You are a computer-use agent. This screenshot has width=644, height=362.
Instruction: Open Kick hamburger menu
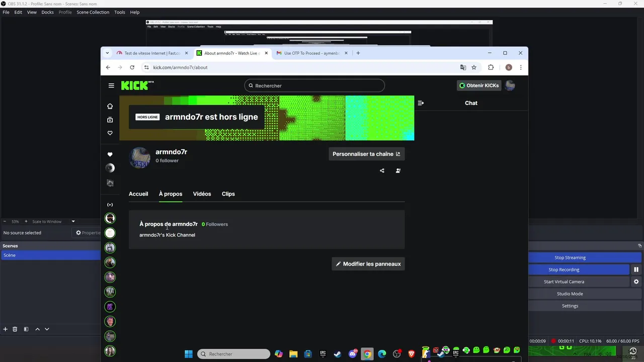coord(111,85)
